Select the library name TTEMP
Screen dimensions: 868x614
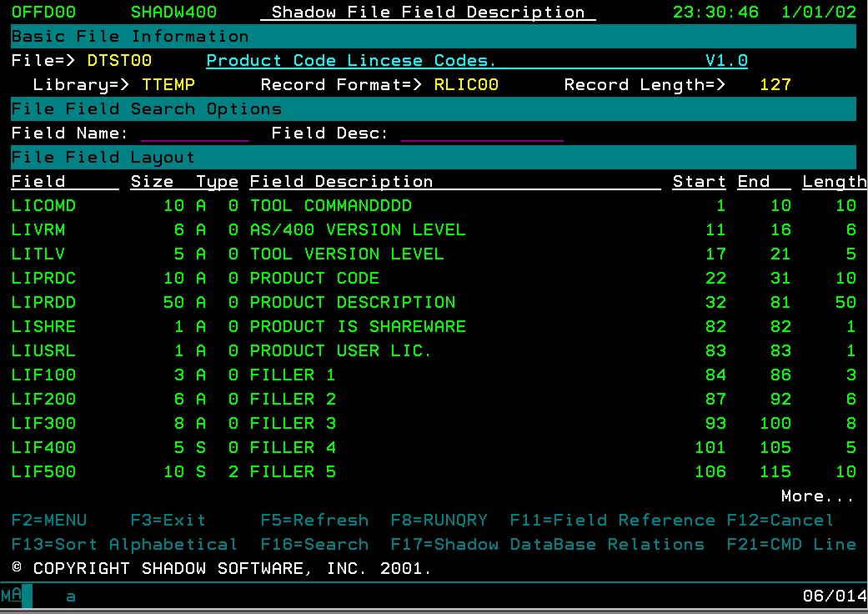click(x=168, y=85)
